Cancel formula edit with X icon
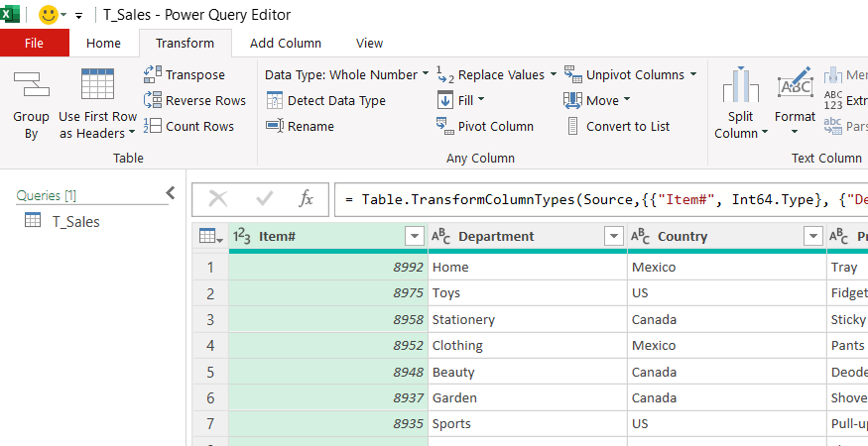Screen dimensions: 868x446 click(x=218, y=198)
